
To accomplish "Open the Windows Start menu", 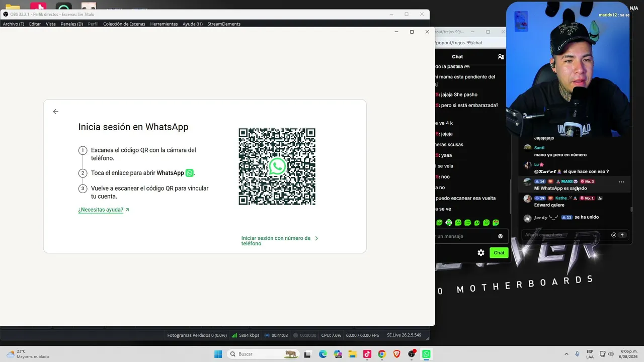I will pyautogui.click(x=218, y=354).
